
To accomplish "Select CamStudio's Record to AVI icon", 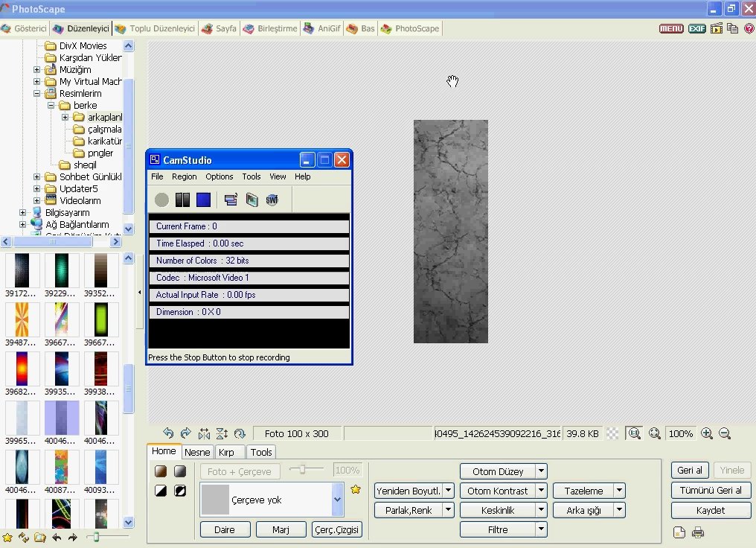I will [252, 200].
